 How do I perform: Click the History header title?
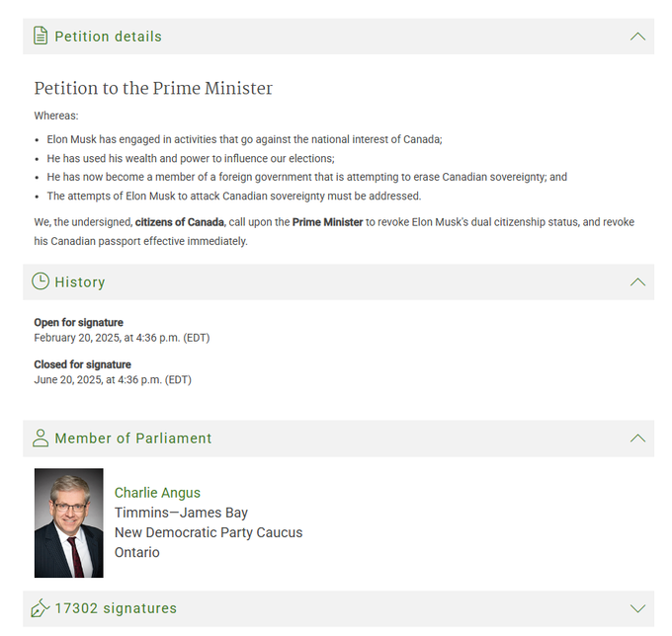[80, 282]
